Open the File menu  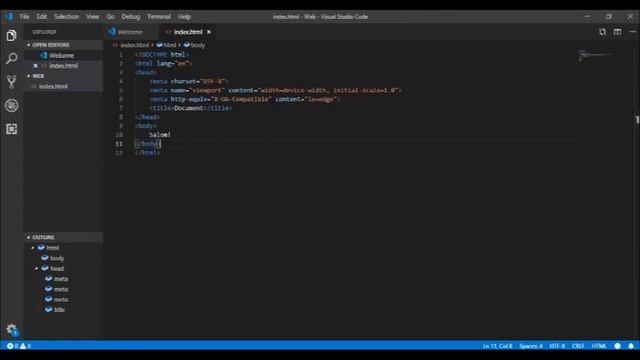[x=24, y=17]
